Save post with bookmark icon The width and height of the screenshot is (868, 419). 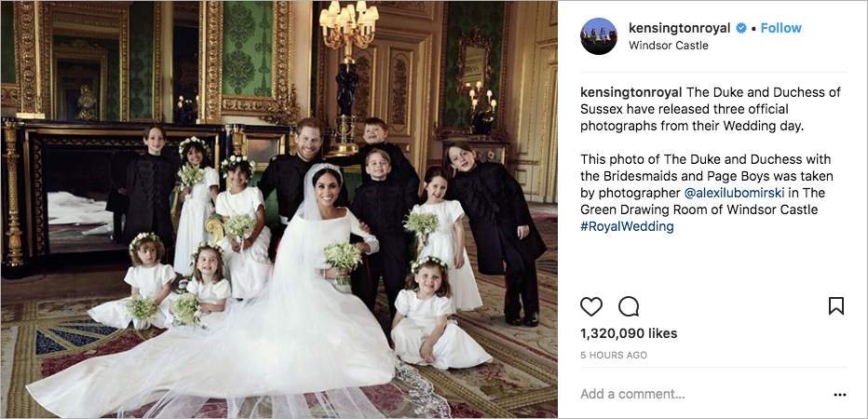[x=836, y=306]
